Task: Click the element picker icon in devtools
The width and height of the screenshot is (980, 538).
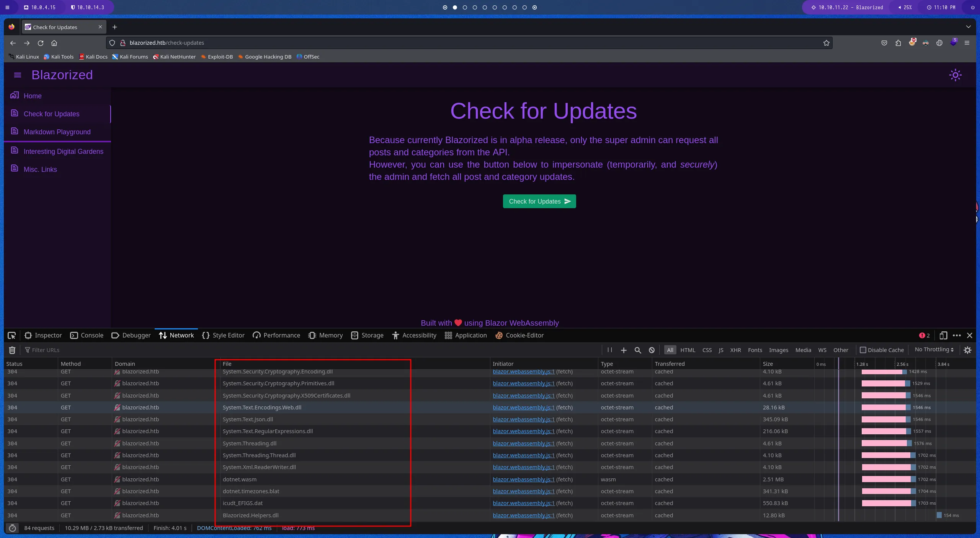Action: [x=11, y=335]
